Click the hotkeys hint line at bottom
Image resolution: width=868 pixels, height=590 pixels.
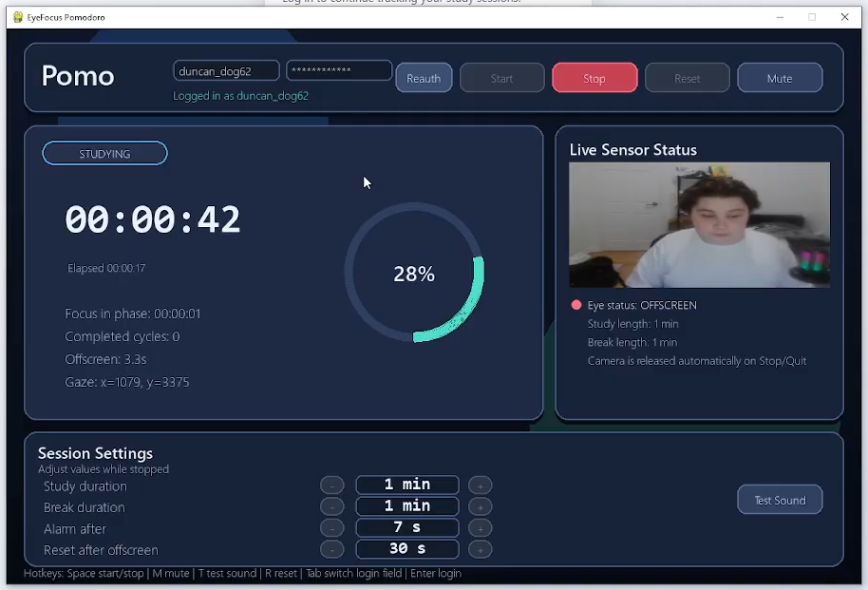[242, 574]
